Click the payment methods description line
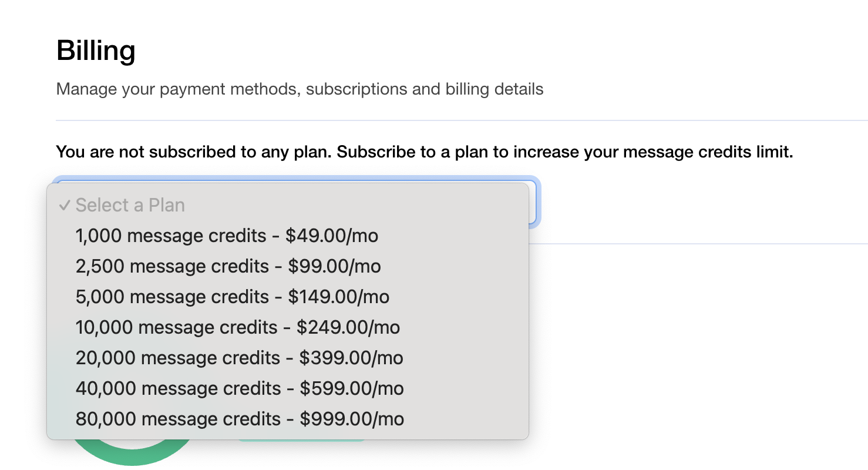 pos(300,89)
